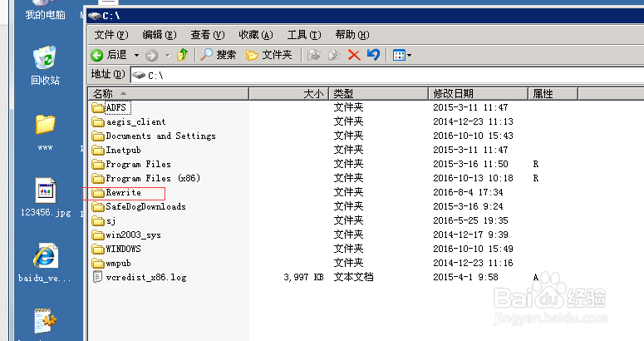Select the SafeDogDownloads folder icon

pyautogui.click(x=98, y=206)
